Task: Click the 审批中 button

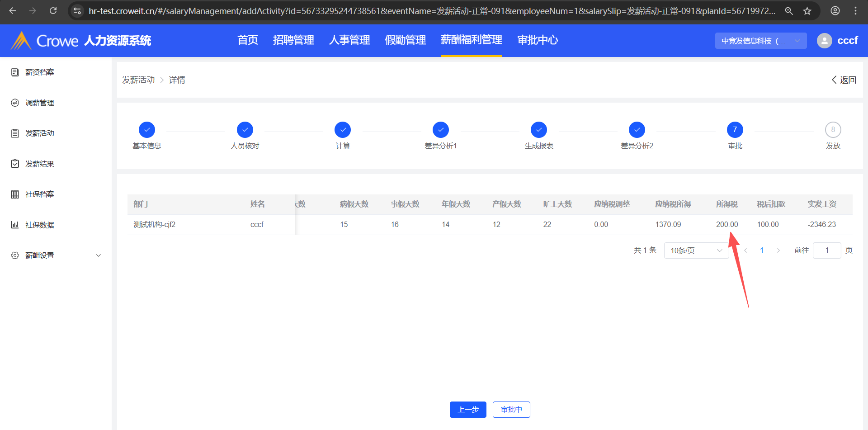Action: pyautogui.click(x=511, y=410)
